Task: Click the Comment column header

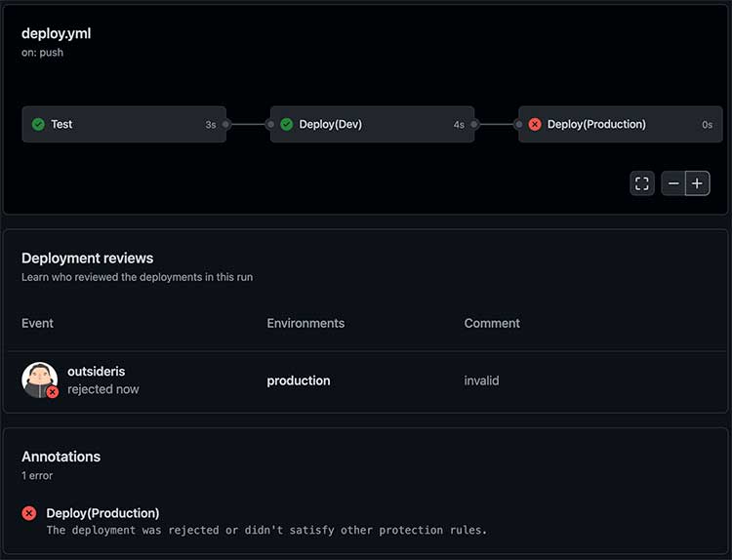Action: (492, 323)
